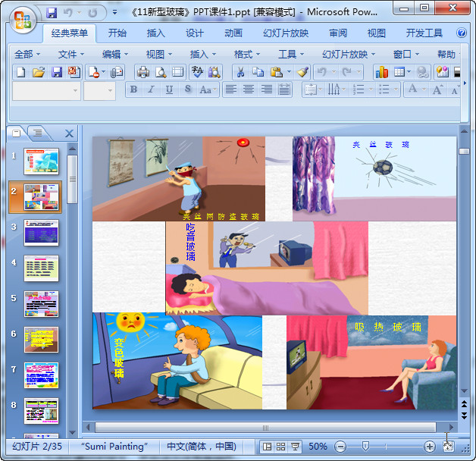Click the Office button logo
The image size is (476, 461).
[x=23, y=20]
